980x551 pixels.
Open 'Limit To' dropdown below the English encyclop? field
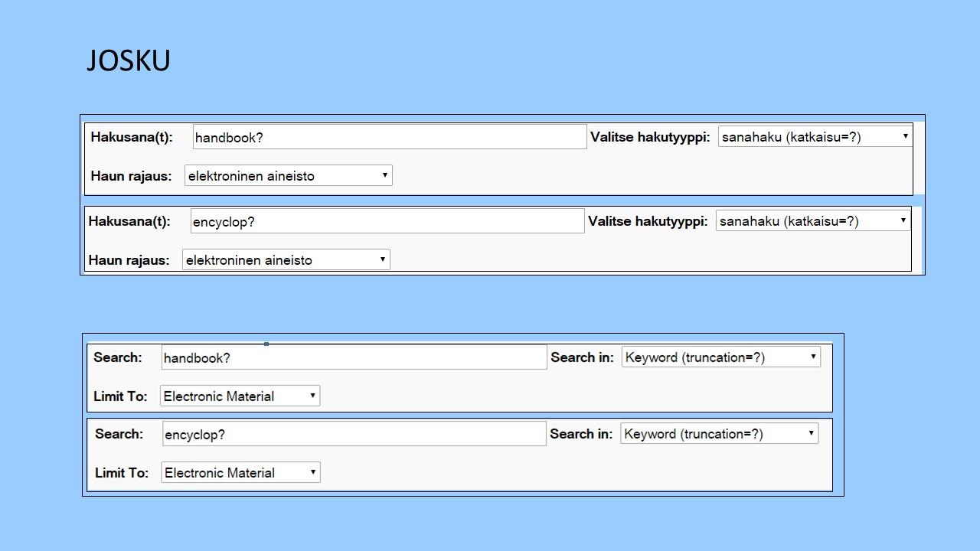click(241, 472)
